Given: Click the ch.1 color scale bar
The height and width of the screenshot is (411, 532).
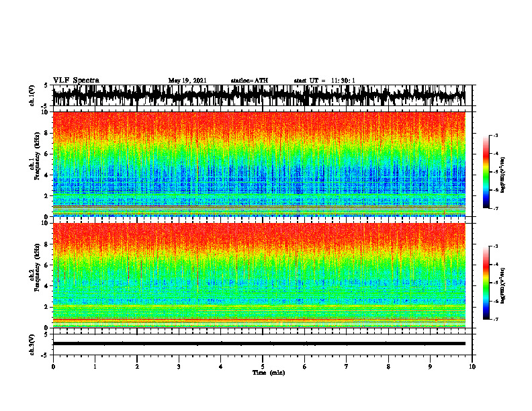Looking at the screenshot, I should tap(486, 172).
